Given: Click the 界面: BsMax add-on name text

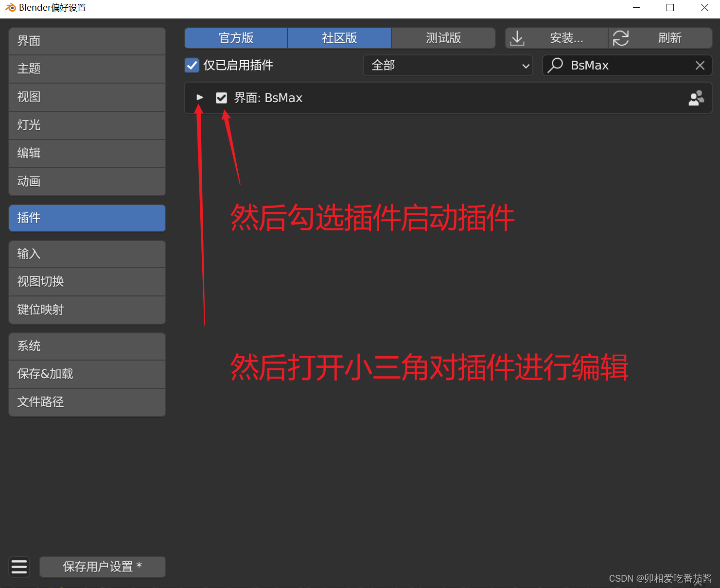Looking at the screenshot, I should pyautogui.click(x=268, y=98).
